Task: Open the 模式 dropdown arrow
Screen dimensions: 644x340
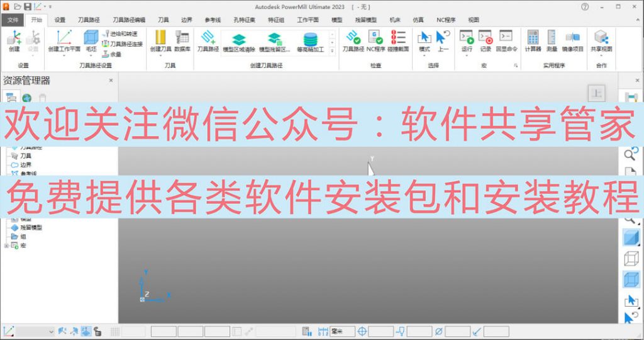Action: coord(425,55)
